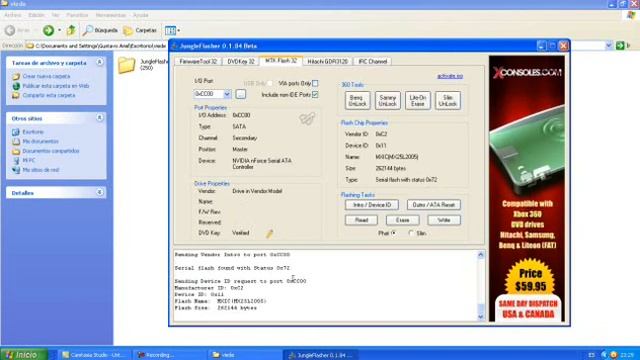The width and height of the screenshot is (640, 360).
Task: Select the Slim radio button
Action: pos(411,233)
